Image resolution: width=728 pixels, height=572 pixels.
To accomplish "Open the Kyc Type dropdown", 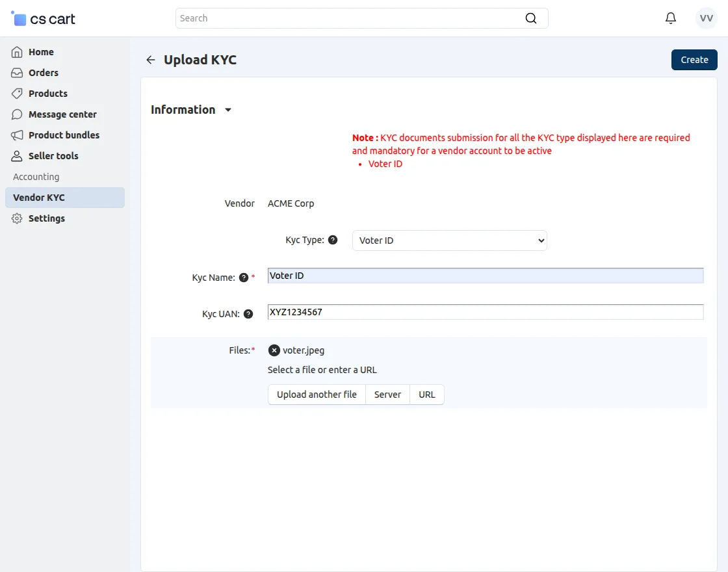I will tap(449, 240).
